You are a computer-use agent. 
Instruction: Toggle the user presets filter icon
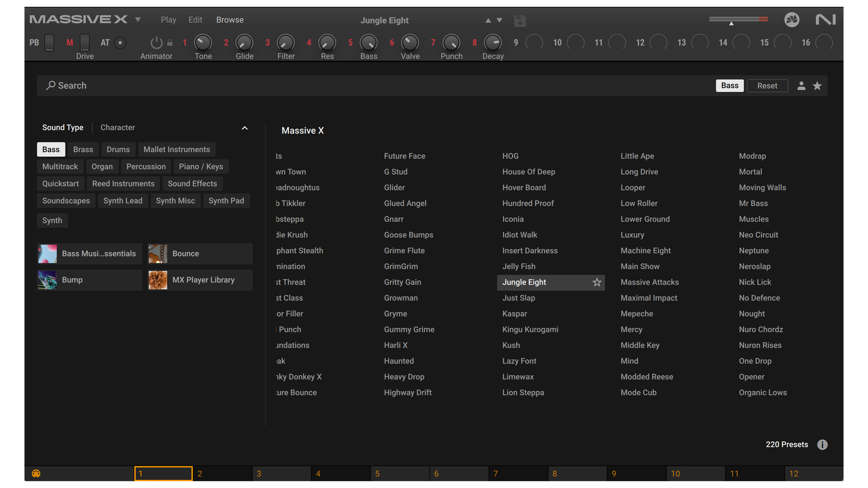[x=801, y=85]
